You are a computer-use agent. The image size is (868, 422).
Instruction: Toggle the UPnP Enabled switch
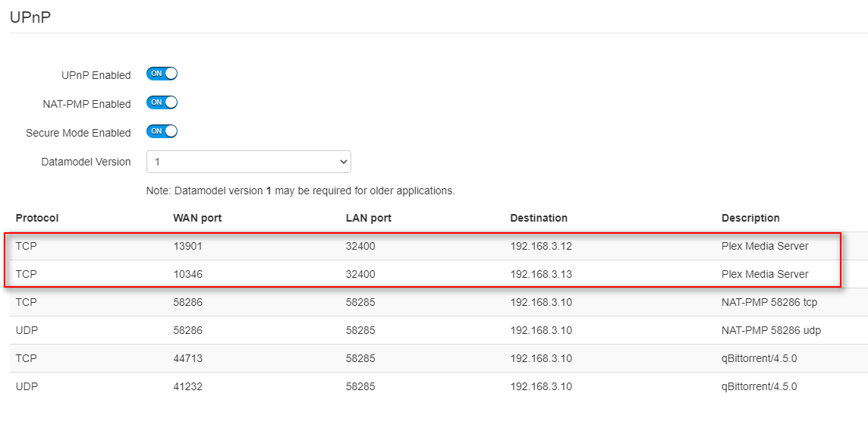coord(162,74)
